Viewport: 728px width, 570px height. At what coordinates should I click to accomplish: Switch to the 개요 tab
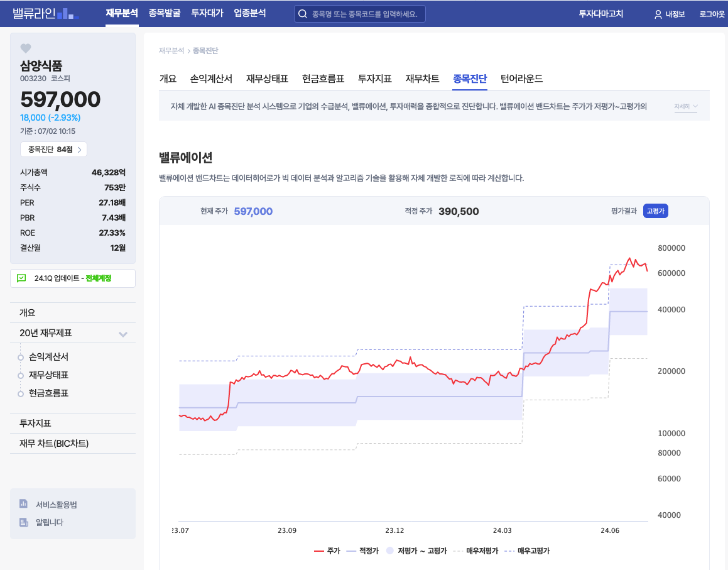[x=168, y=79]
